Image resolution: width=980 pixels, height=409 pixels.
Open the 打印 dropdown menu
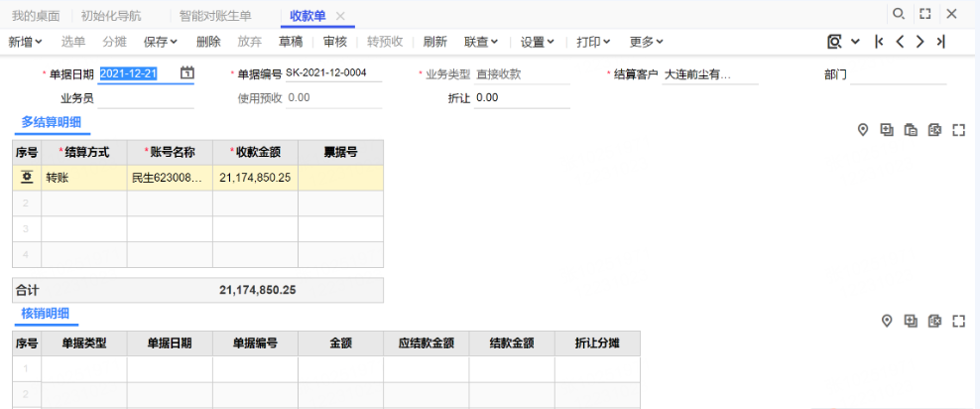point(593,42)
